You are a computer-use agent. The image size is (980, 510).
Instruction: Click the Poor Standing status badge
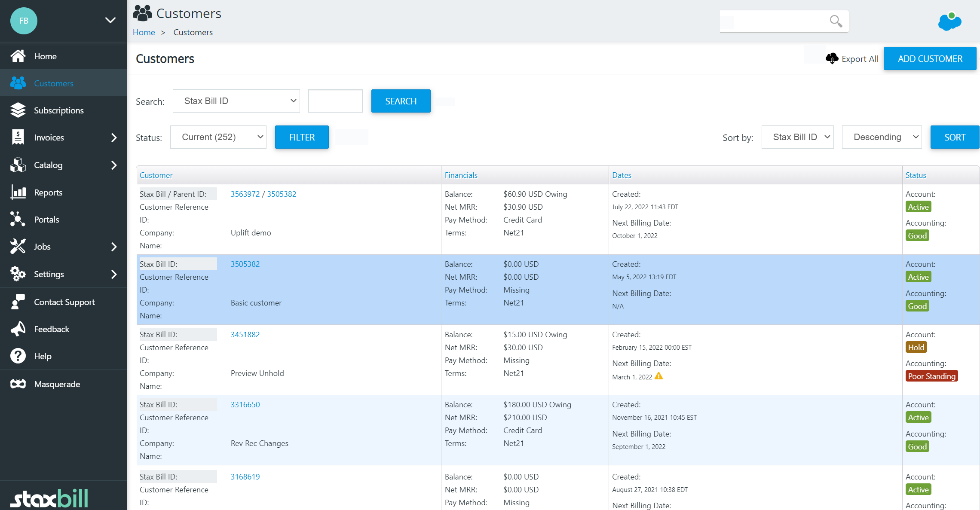tap(932, 376)
